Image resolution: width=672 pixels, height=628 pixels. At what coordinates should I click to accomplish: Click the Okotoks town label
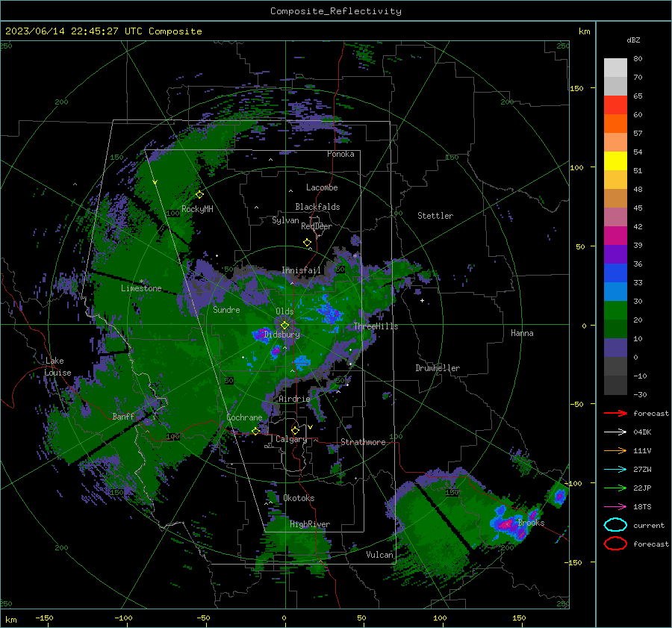pos(299,498)
